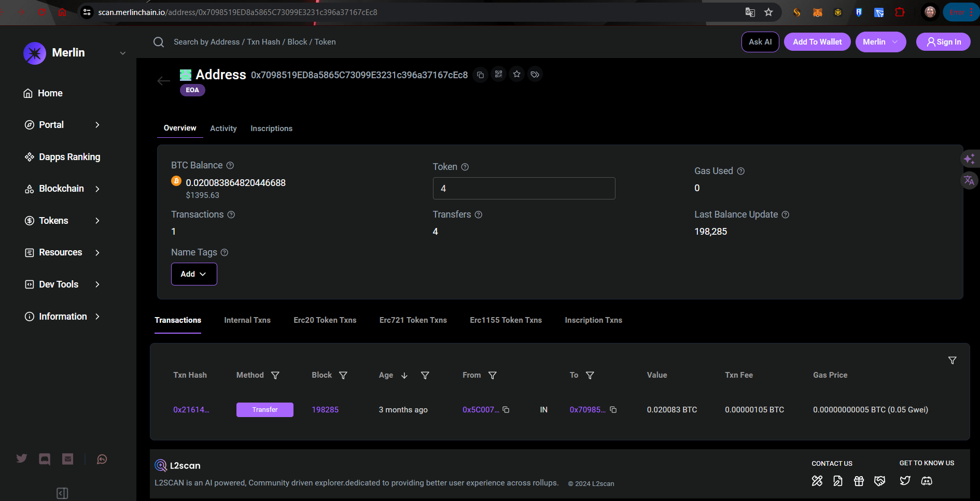Viewport: 980px width, 501px height.
Task: Switch to the Inscriptions tab
Action: (x=271, y=128)
